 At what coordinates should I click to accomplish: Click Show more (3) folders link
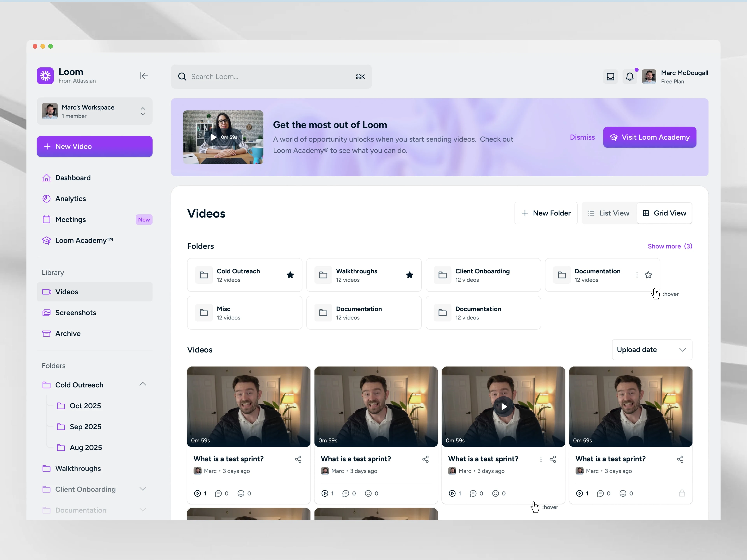click(669, 246)
